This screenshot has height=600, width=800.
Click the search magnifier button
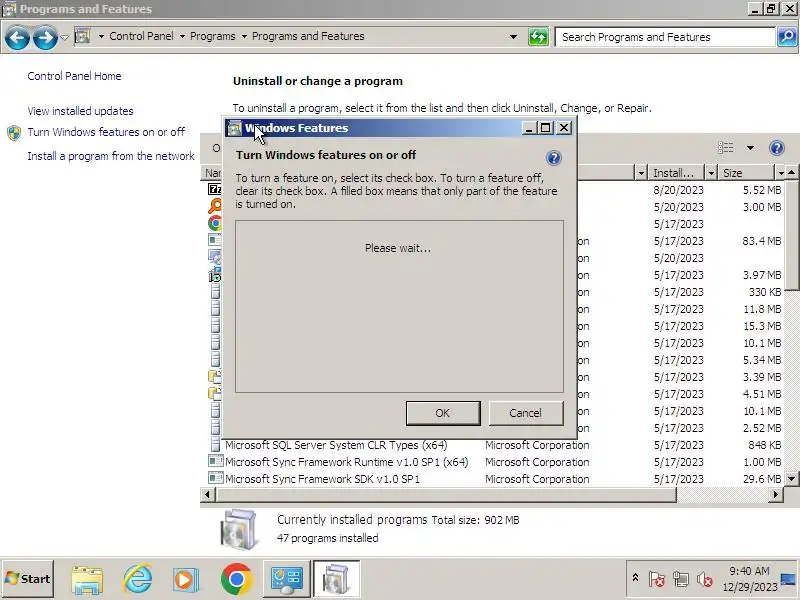coord(787,37)
